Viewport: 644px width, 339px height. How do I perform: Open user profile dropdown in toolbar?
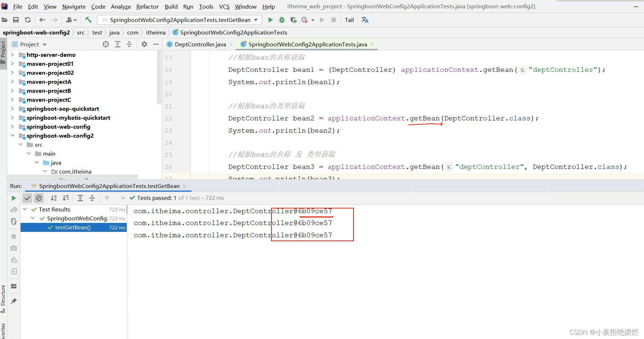pyautogui.click(x=71, y=20)
